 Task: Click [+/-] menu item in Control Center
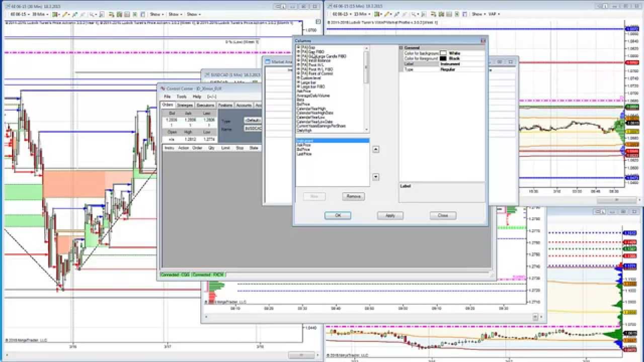(x=212, y=97)
